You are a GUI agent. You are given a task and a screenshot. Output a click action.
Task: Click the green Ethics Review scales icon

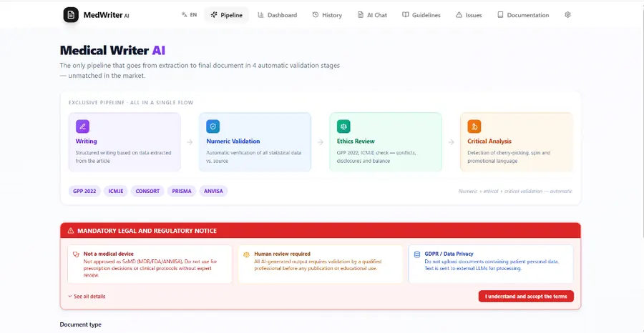(343, 126)
